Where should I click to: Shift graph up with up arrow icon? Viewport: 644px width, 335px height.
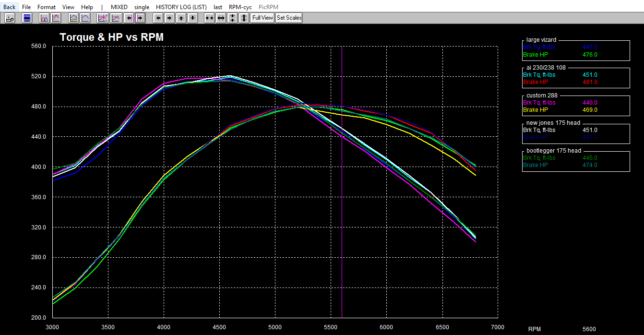[181, 18]
